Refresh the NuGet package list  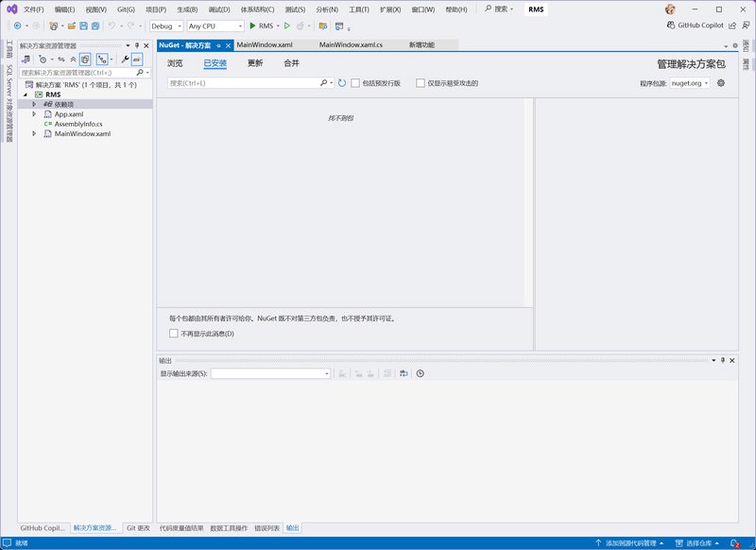tap(342, 83)
